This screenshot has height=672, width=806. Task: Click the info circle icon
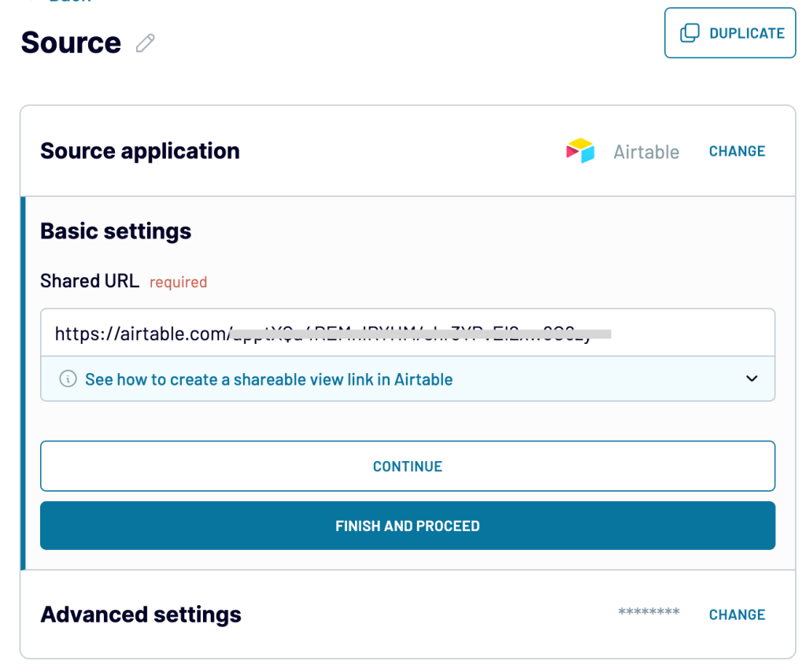[68, 378]
